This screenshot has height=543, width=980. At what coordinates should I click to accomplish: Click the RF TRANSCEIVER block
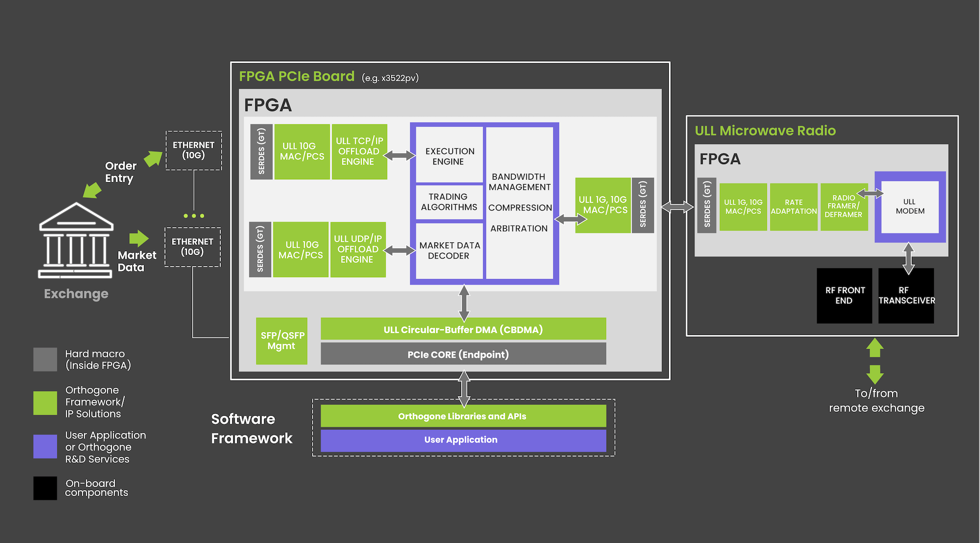906,295
